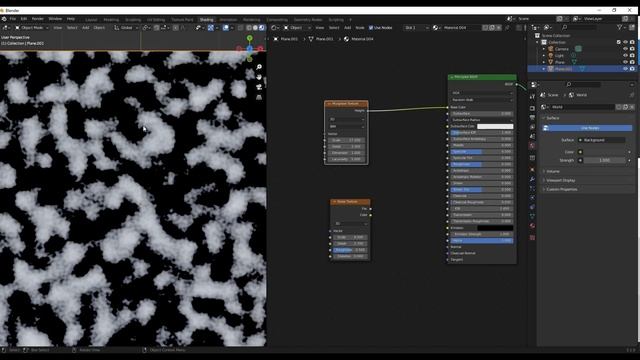Open the Slot 1 material slot dropdown
Screen dimensions: 640x360
coord(416,28)
